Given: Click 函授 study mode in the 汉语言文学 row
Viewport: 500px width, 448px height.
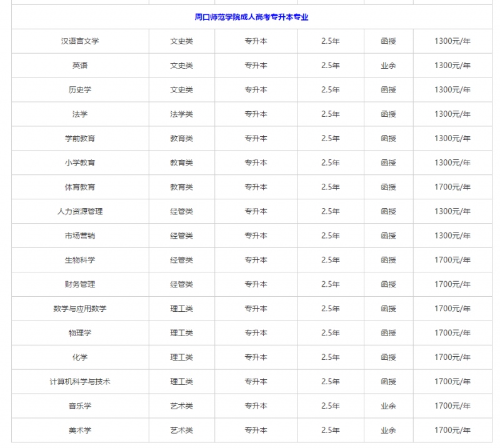Looking at the screenshot, I should [x=388, y=41].
